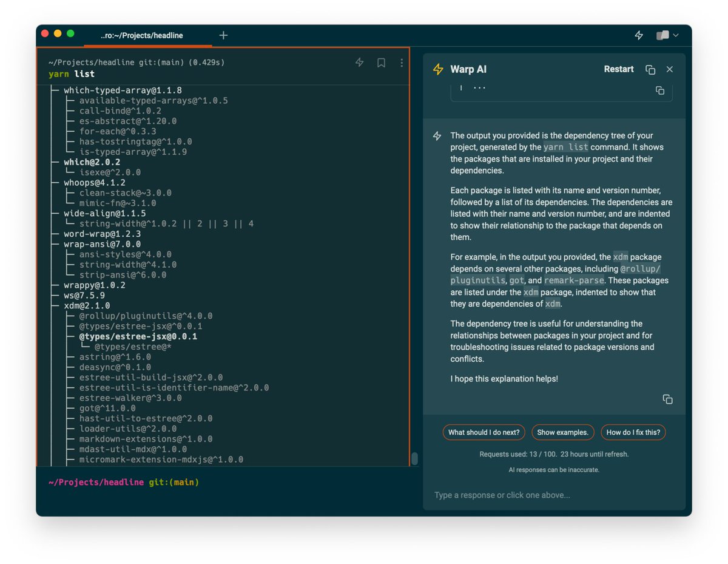This screenshot has width=728, height=564.
Task: Click the whoops@4.1.2 row
Action: click(95, 183)
